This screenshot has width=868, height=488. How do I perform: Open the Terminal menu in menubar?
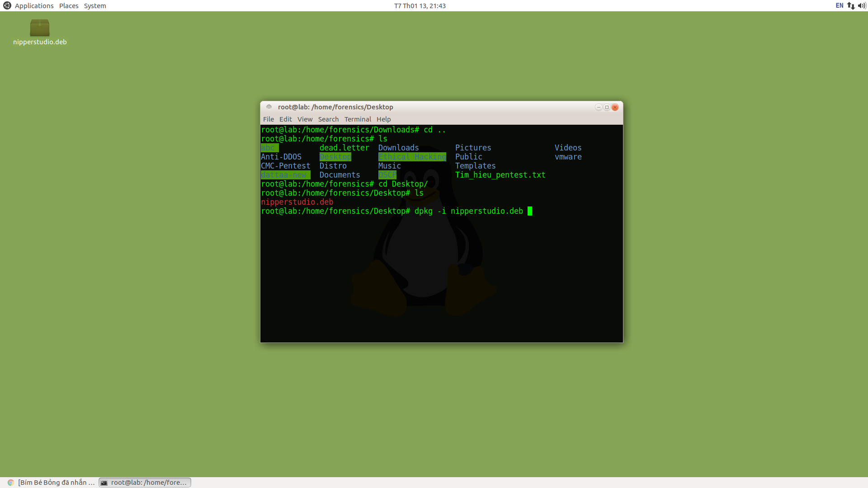tap(358, 119)
